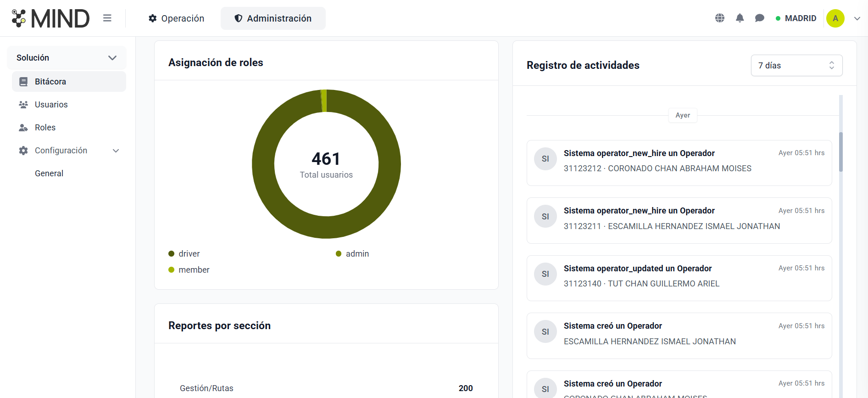The width and height of the screenshot is (868, 398).
Task: Click the Usuarios group icon
Action: pos(23,105)
